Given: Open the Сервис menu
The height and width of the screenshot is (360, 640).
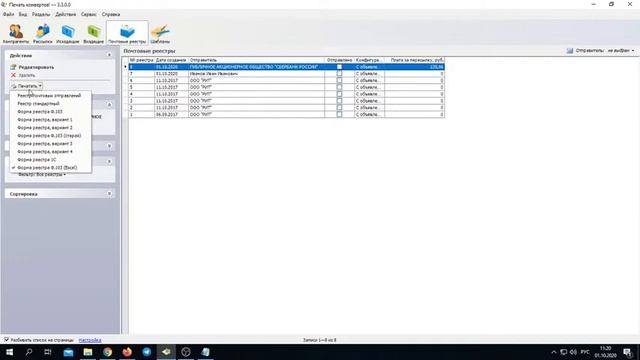Looking at the screenshot, I should pyautogui.click(x=89, y=14).
